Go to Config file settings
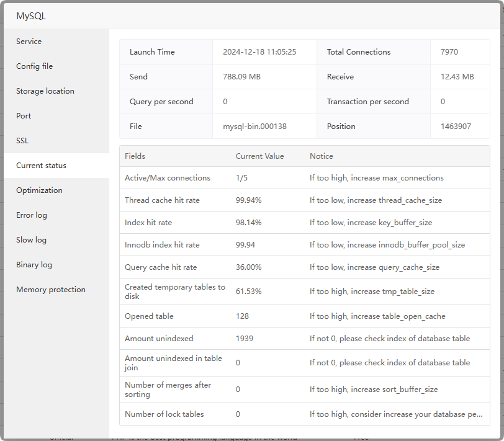This screenshot has height=441, width=504. (x=34, y=66)
